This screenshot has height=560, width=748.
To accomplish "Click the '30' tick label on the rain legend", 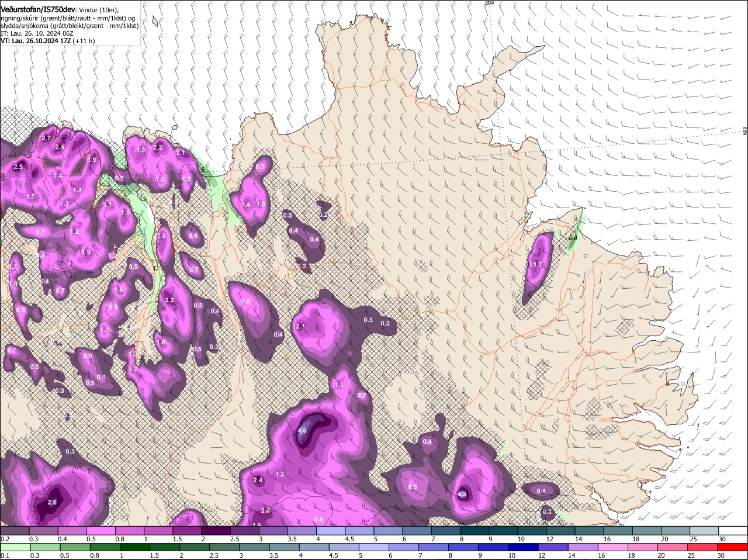I will [x=721, y=555].
